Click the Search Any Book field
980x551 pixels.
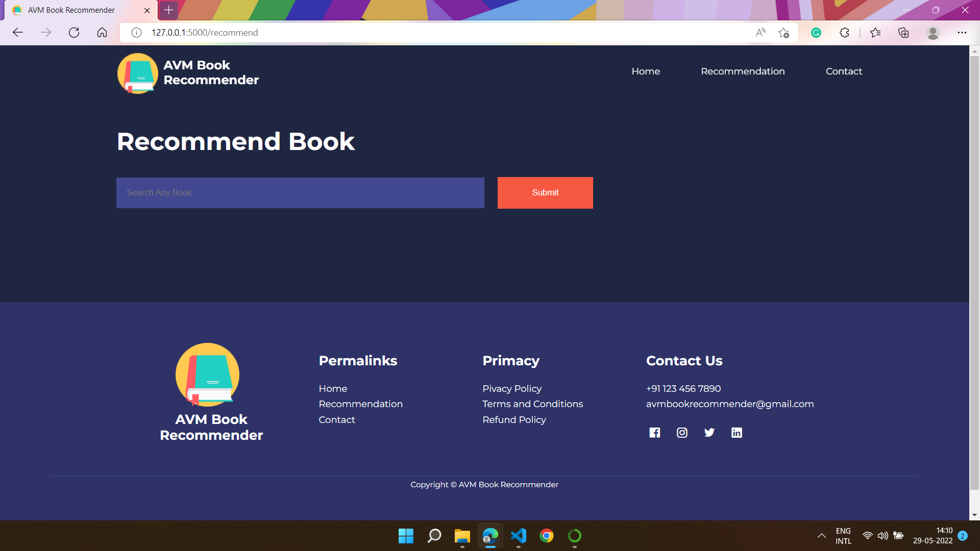[x=300, y=193]
